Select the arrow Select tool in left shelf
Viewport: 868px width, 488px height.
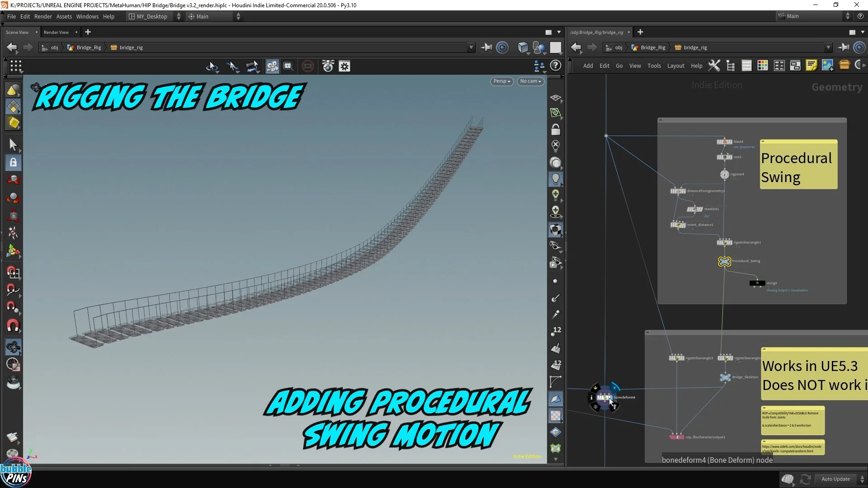(13, 145)
